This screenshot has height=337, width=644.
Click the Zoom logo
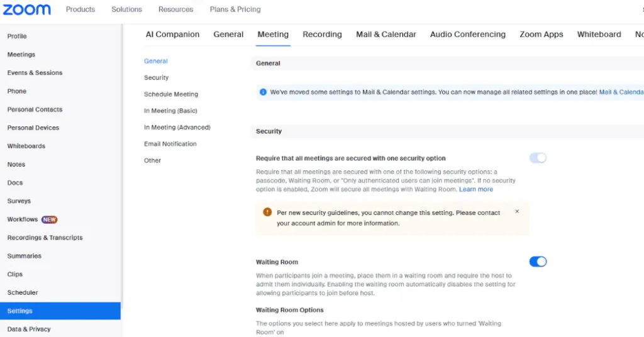point(27,9)
